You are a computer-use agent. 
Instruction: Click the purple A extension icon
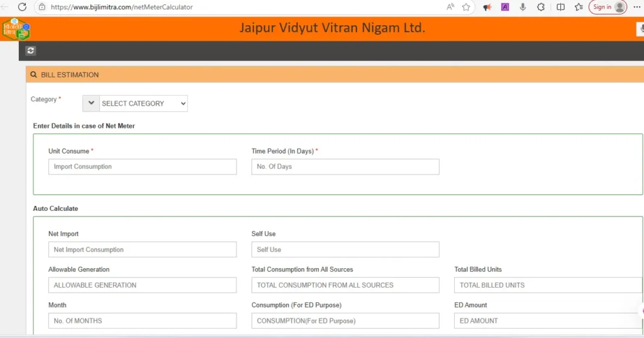coord(504,7)
